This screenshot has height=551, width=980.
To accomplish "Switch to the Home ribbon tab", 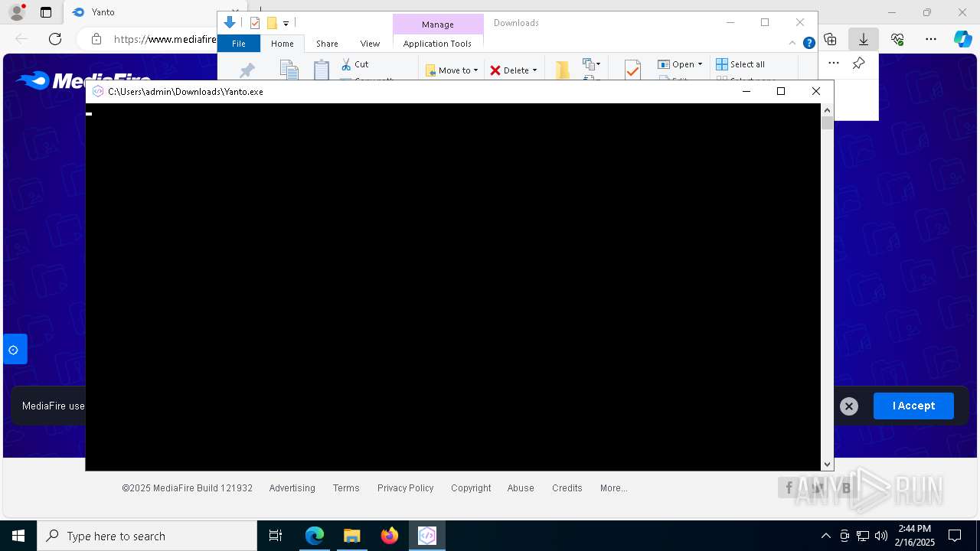I will click(x=283, y=44).
